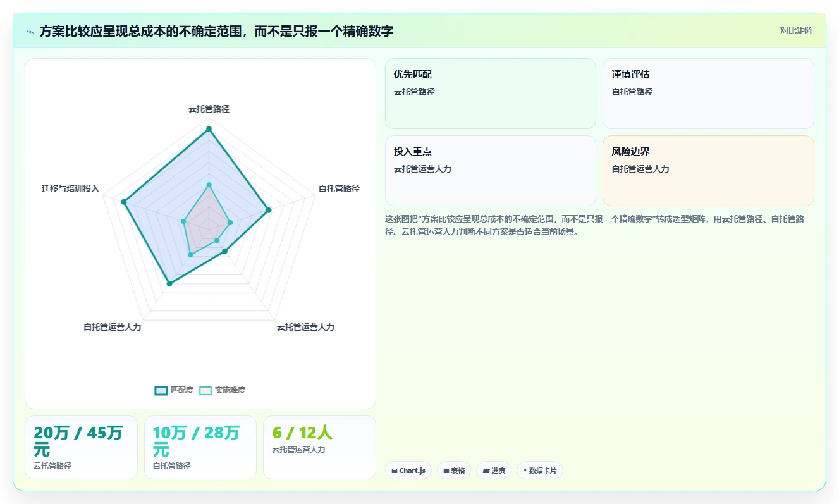Image resolution: width=839 pixels, height=504 pixels.
Task: Open the 风险边界 card
Action: point(708,171)
